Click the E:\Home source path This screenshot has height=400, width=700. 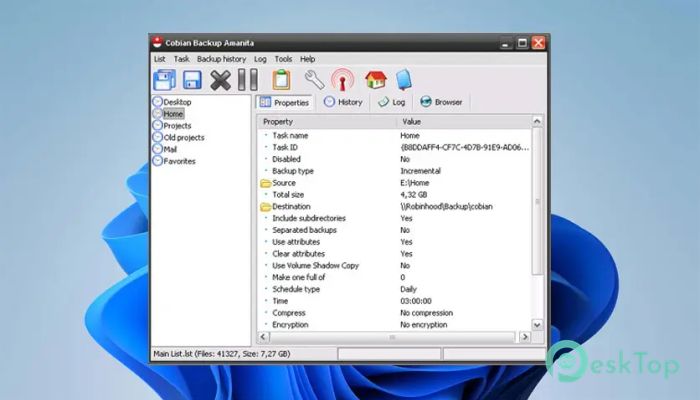pos(415,183)
